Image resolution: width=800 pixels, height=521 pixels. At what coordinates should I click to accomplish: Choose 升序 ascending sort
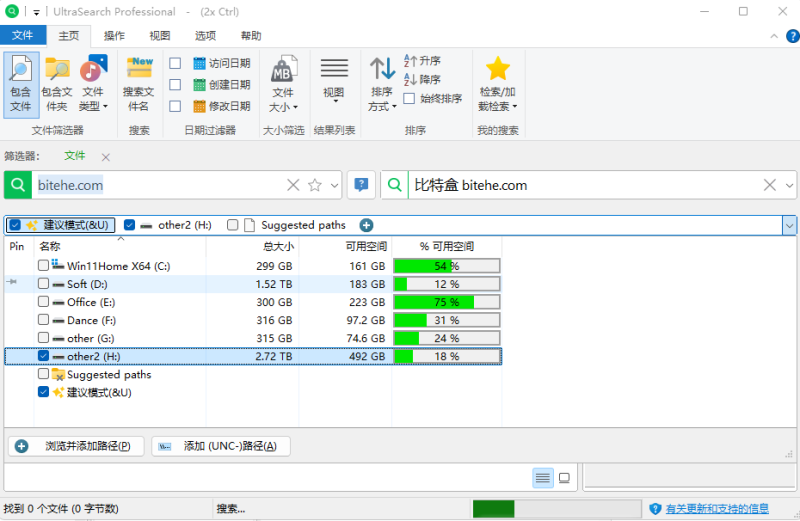point(422,61)
